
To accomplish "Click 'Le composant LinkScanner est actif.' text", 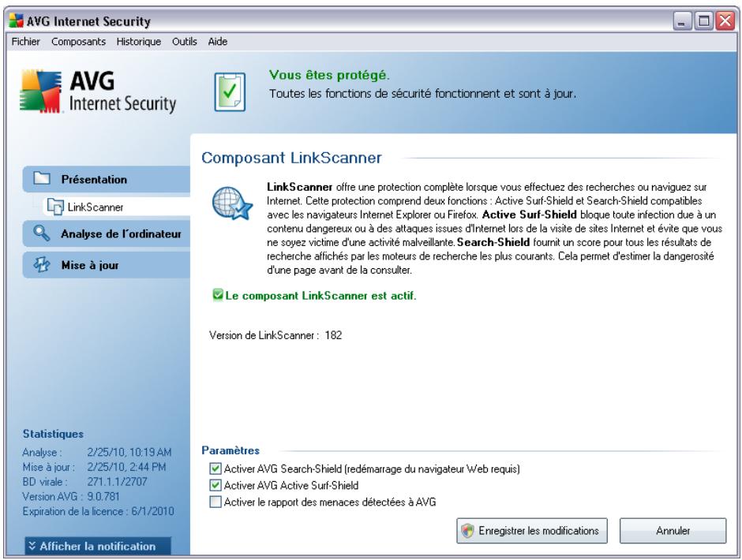I will click(x=320, y=296).
